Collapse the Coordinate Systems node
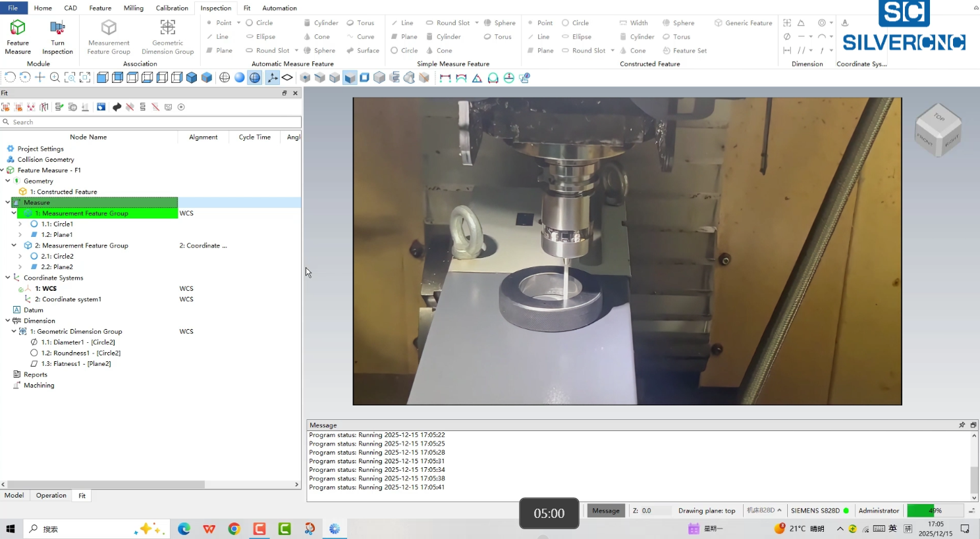 pyautogui.click(x=8, y=278)
